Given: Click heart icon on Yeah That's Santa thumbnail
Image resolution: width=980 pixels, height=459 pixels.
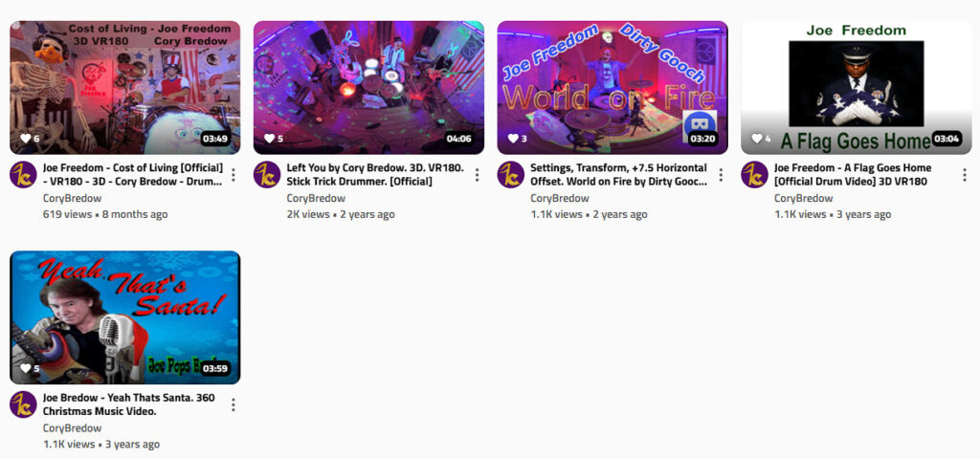Looking at the screenshot, I should [x=26, y=368].
